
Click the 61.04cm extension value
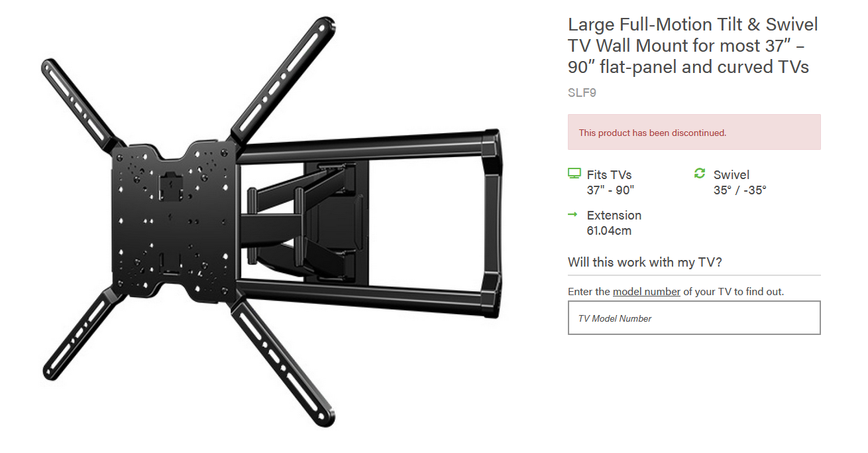pyautogui.click(x=609, y=231)
